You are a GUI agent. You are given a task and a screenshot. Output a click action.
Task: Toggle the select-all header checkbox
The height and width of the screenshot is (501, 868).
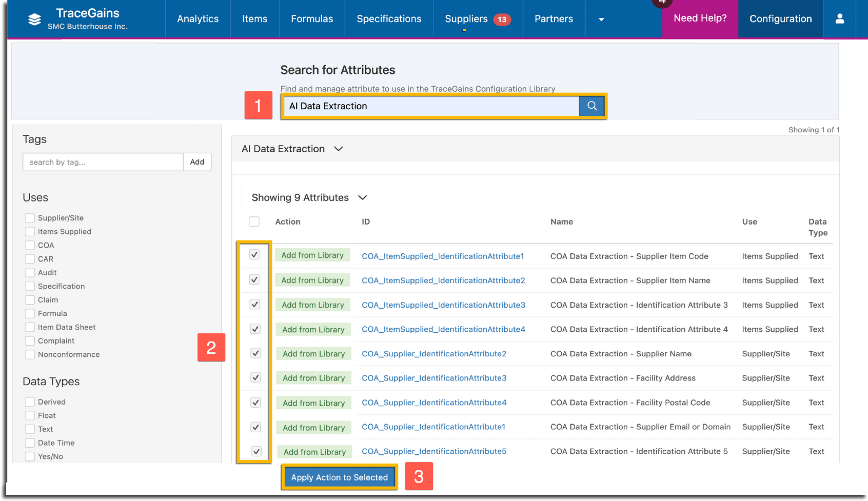tap(254, 222)
